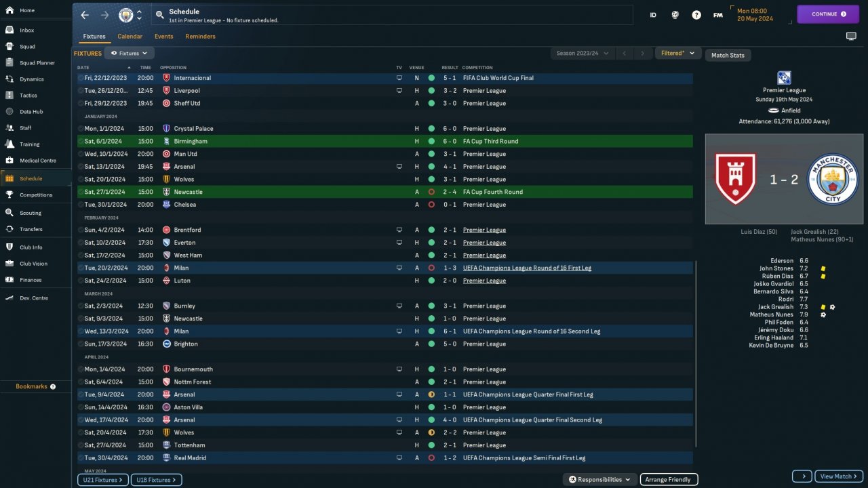
Task: Click the Liverpool crest in the match result panel
Action: 736,179
